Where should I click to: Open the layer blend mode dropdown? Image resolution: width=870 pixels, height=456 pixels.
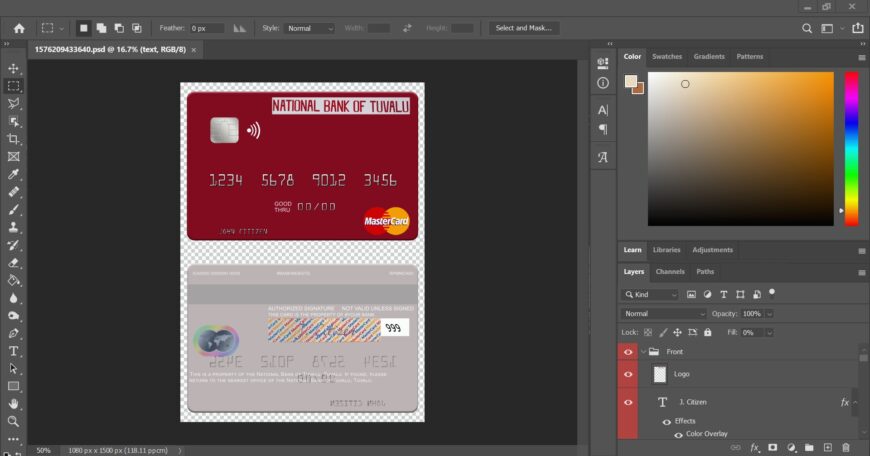(663, 314)
